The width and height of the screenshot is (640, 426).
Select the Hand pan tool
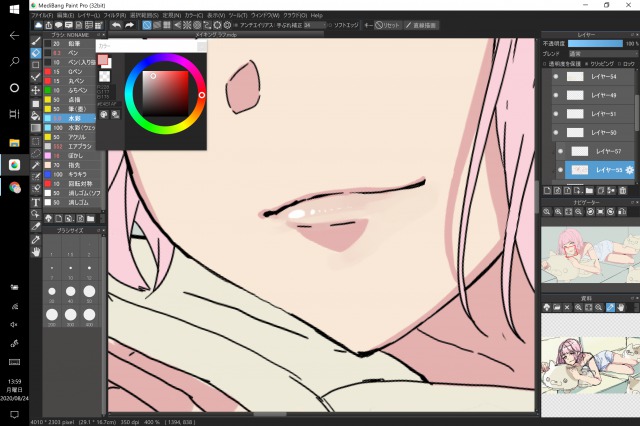(x=36, y=251)
